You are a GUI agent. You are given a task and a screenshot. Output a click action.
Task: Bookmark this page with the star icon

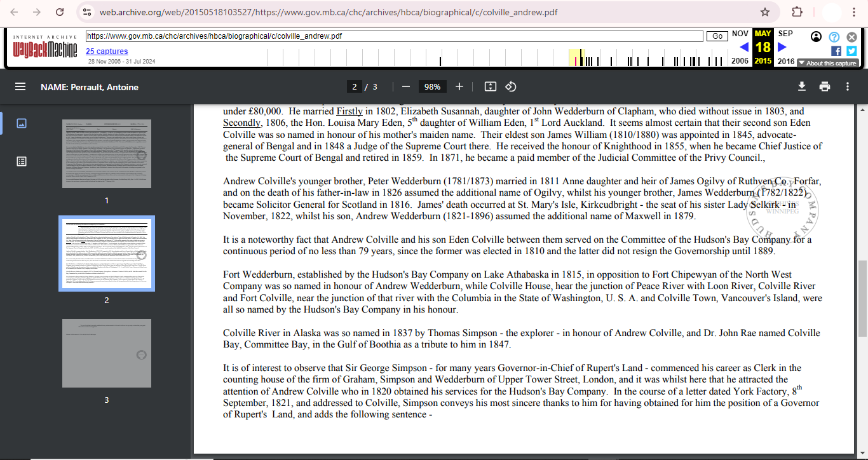click(765, 12)
